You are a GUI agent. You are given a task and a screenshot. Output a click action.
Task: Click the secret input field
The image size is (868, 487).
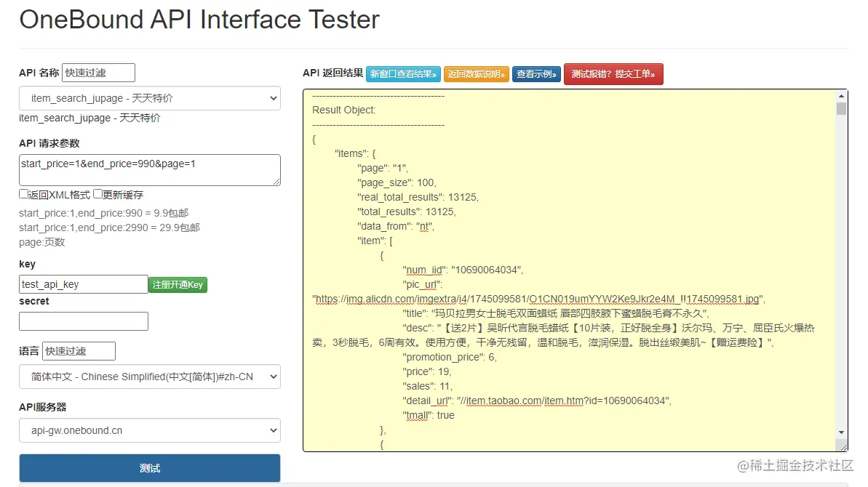click(84, 321)
